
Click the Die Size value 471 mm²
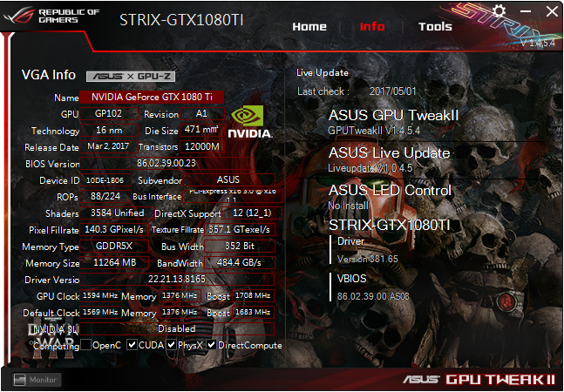(x=201, y=129)
